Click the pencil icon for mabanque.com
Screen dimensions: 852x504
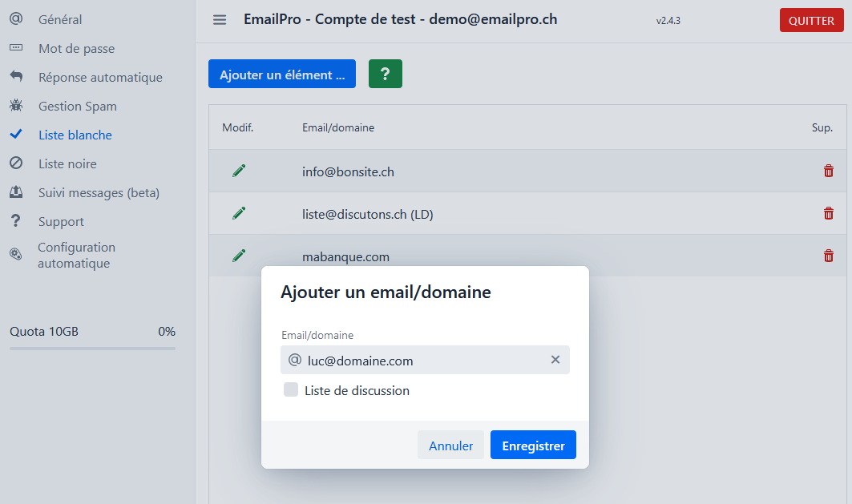[239, 256]
